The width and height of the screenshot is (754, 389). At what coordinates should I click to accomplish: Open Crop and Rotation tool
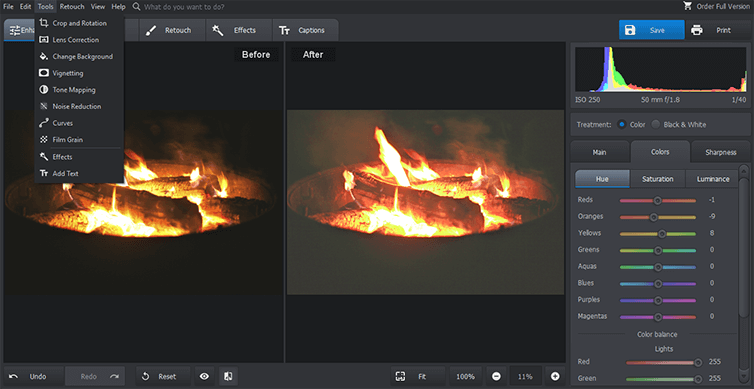[79, 23]
